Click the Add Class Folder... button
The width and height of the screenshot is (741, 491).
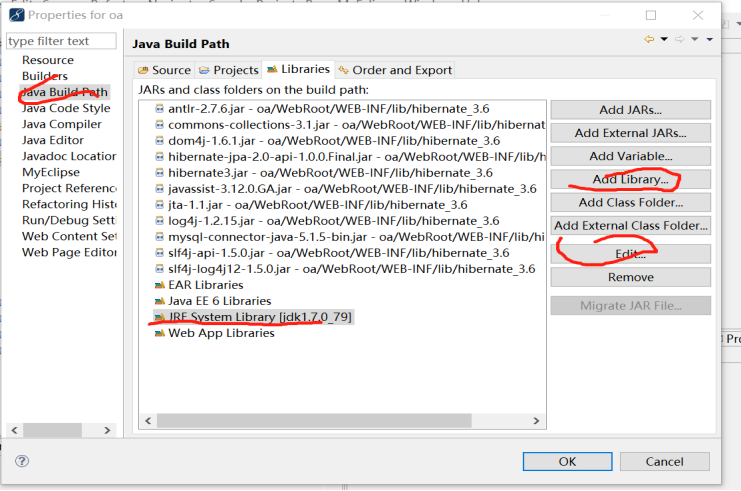click(630, 202)
